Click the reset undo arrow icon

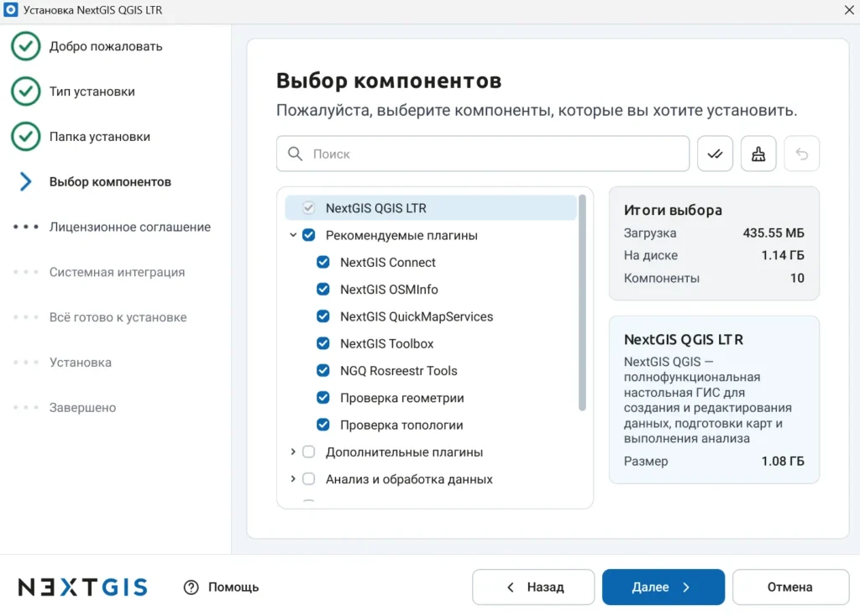pos(801,154)
